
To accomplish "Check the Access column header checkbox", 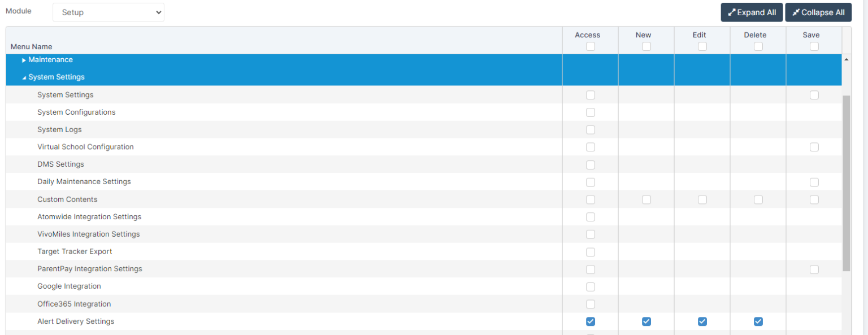I will coord(591,46).
